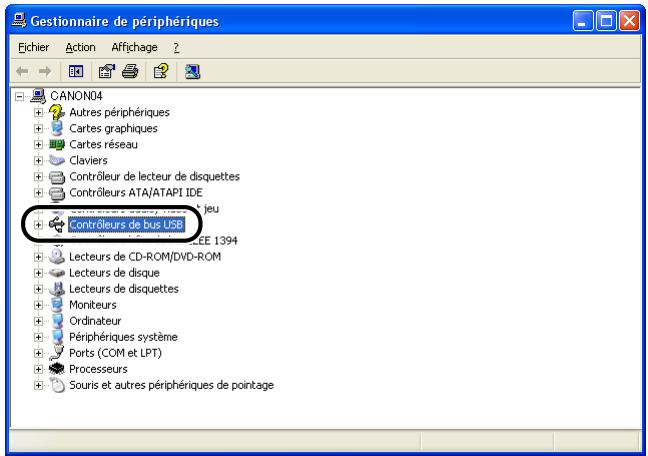This screenshot has height=456, width=648.
Task: Click the Ports cable connector icon
Action: click(57, 353)
